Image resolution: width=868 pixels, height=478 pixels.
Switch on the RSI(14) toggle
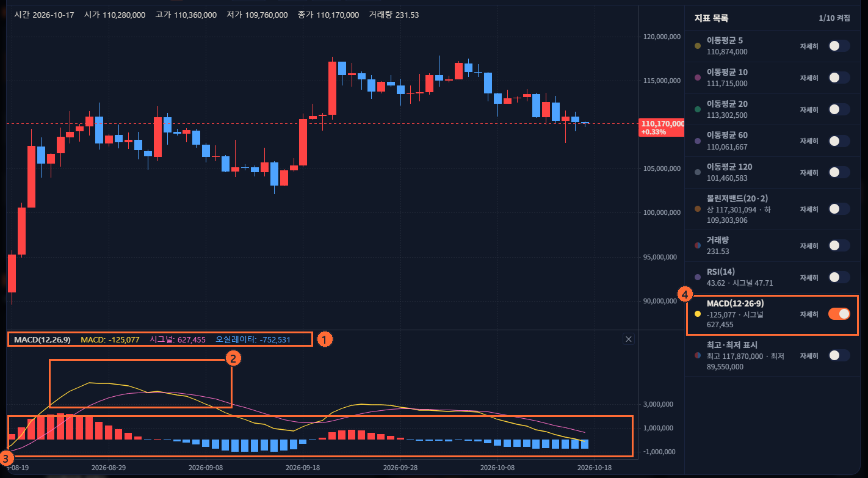click(x=839, y=277)
